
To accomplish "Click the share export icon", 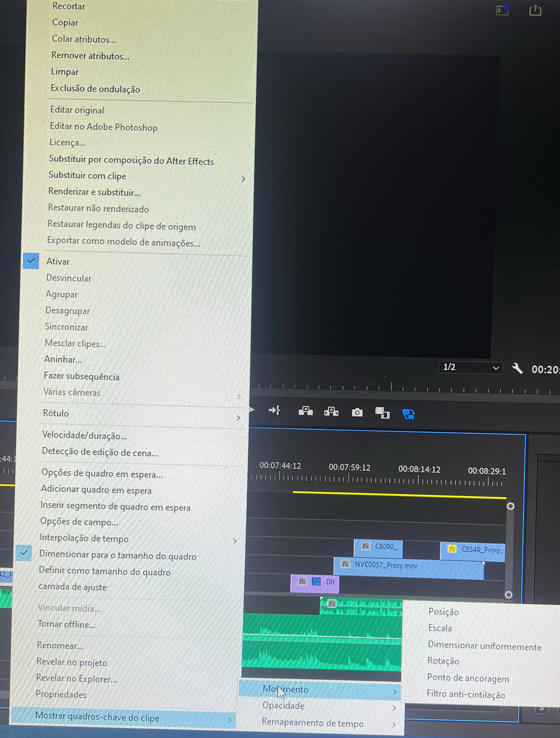I will click(x=535, y=10).
